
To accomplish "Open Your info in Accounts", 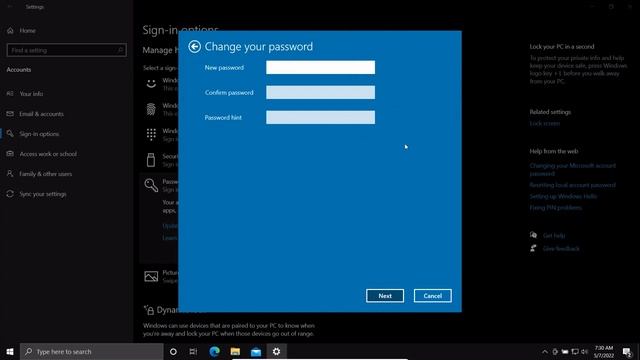I will (x=31, y=94).
